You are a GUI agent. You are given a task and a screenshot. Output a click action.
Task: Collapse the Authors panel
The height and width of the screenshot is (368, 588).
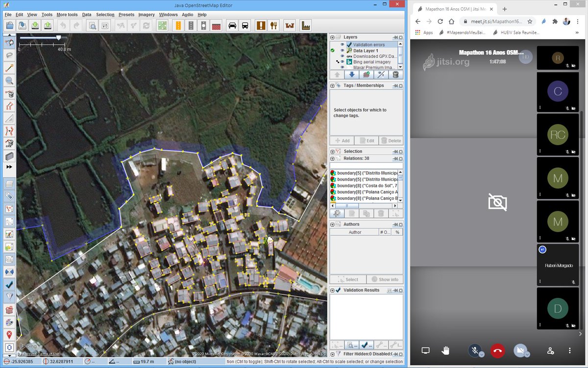[x=332, y=224]
